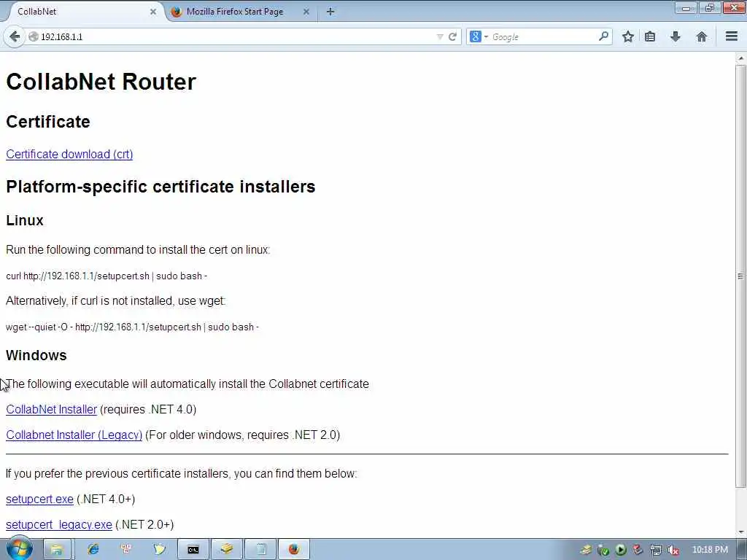
Task: Open the Command Prompt taskbar button
Action: pos(193,550)
